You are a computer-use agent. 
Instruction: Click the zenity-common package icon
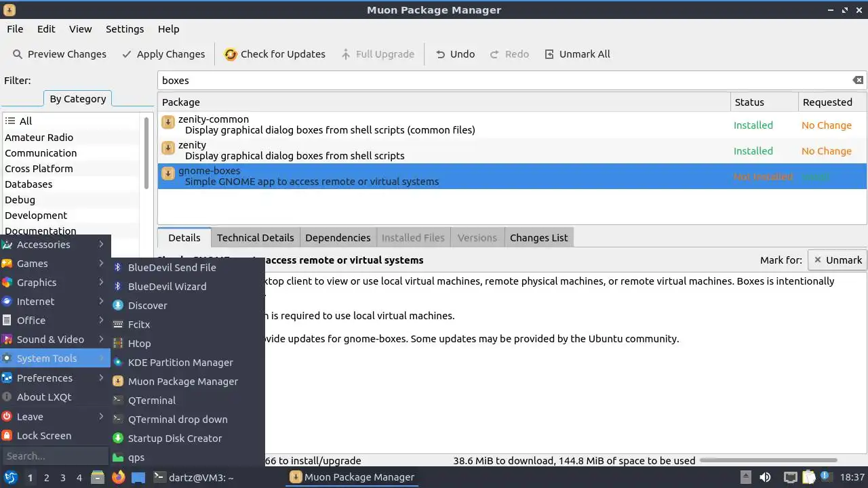(x=168, y=123)
